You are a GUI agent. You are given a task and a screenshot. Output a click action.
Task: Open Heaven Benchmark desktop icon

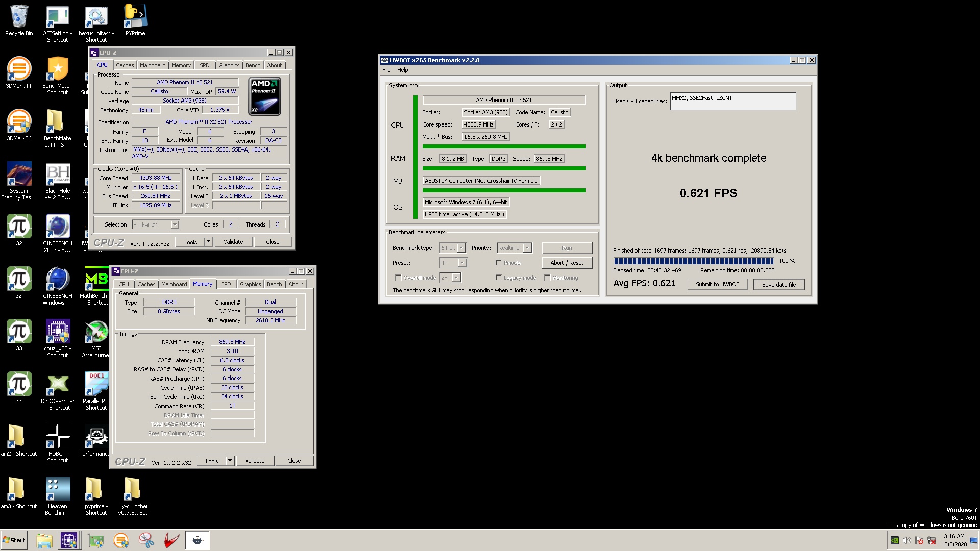[x=57, y=496]
